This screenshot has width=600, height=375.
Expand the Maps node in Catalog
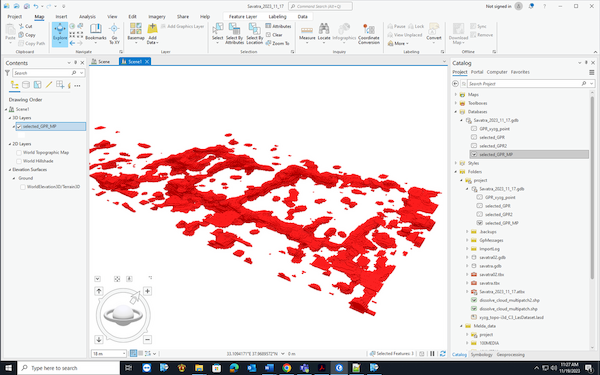(456, 95)
